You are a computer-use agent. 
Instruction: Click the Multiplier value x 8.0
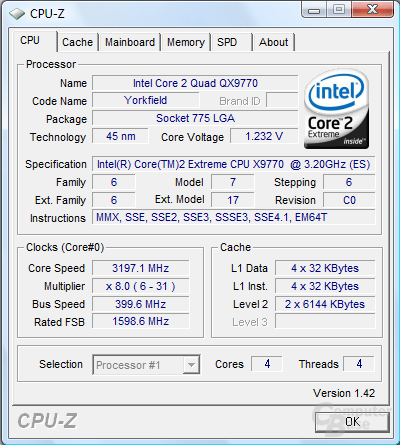click(x=141, y=286)
